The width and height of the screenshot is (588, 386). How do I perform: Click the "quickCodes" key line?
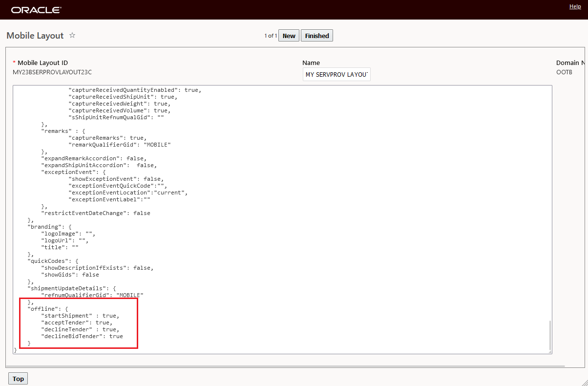click(x=53, y=261)
